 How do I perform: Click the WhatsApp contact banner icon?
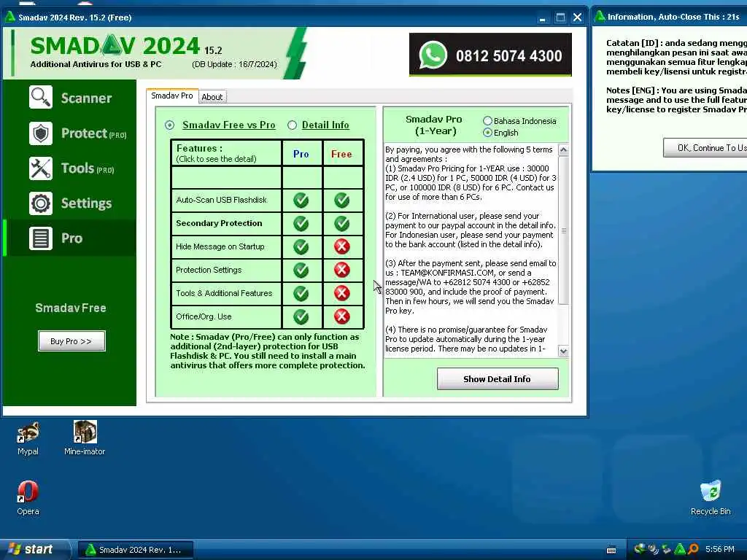pos(433,55)
